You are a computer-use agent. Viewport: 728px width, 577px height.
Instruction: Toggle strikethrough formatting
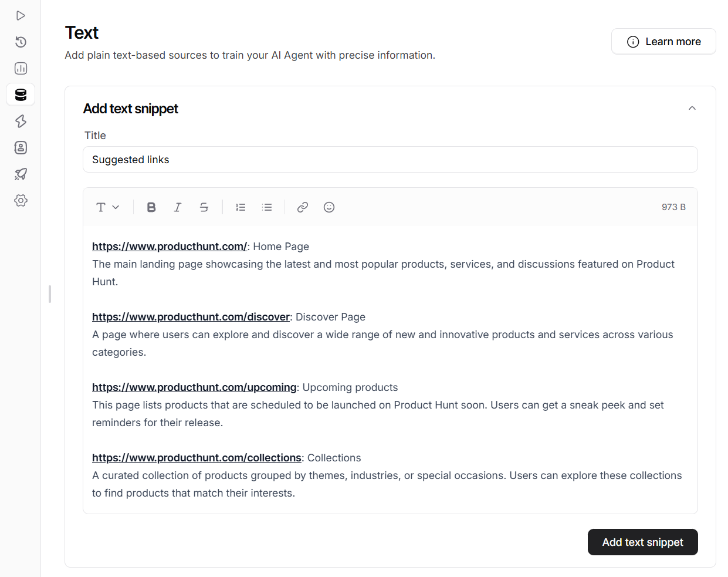(204, 207)
